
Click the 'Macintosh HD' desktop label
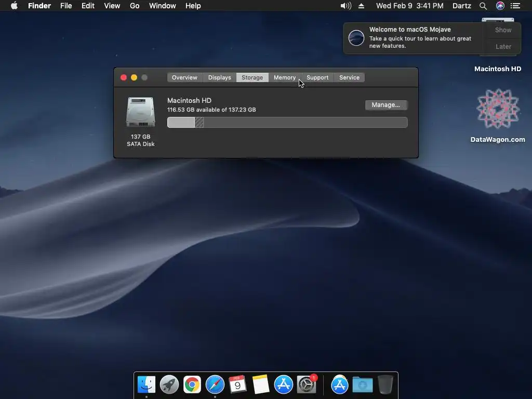498,69
